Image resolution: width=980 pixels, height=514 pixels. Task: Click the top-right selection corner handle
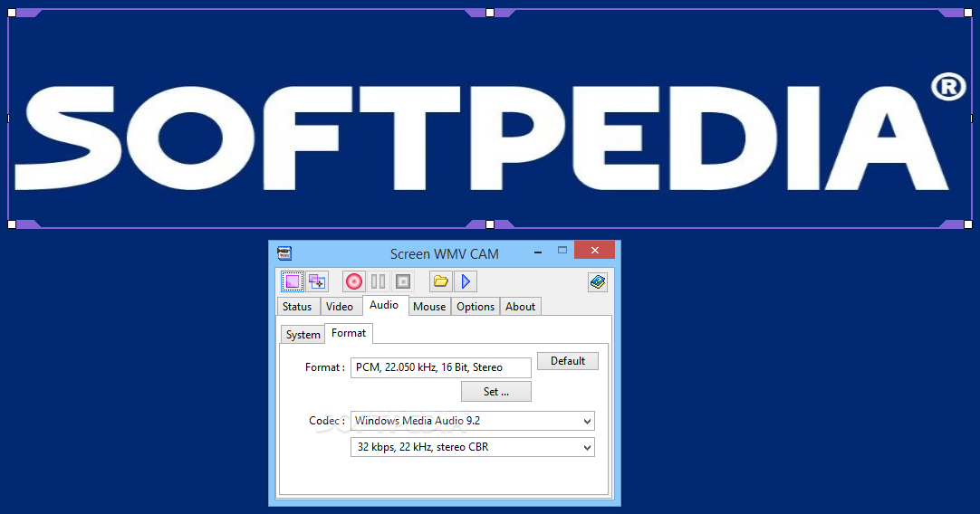point(968,13)
